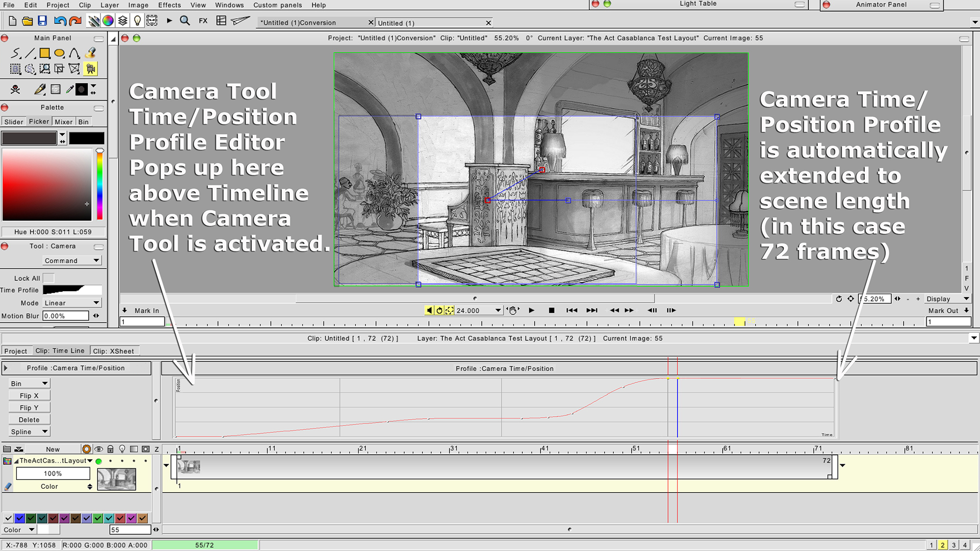Open the Color dropdown at bottom left
The width and height of the screenshot is (980, 551).
click(19, 529)
